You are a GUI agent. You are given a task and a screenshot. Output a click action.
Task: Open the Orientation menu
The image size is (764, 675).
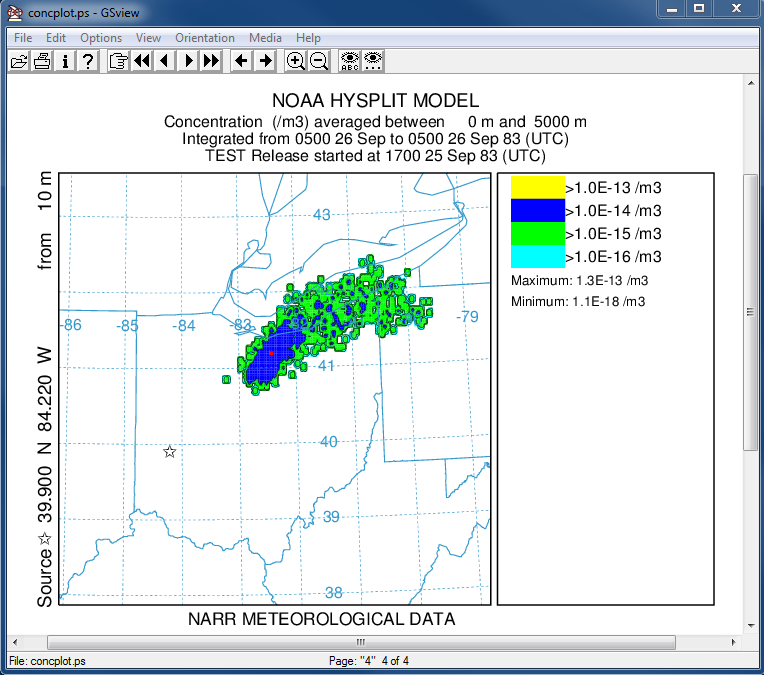[205, 38]
